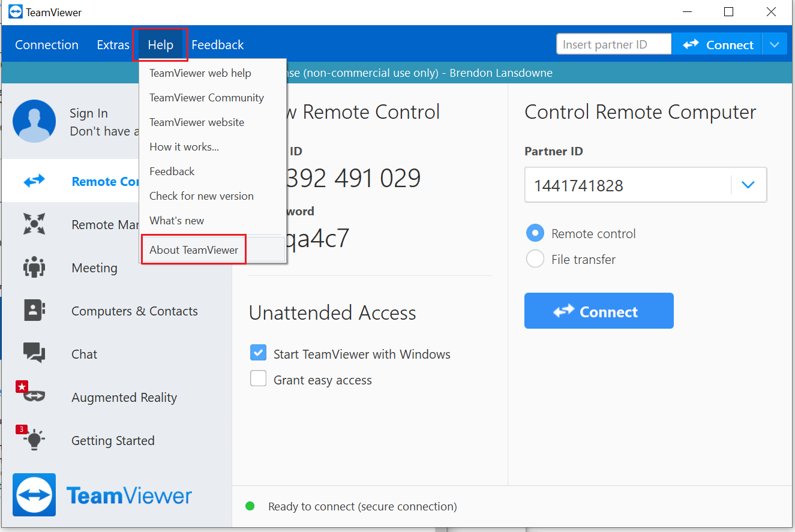
Task: Click the Chat speech bubbles icon
Action: click(x=34, y=353)
